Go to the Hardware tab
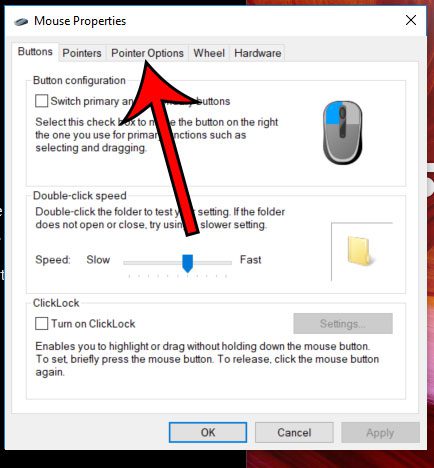Image resolution: width=434 pixels, height=468 pixels. (x=257, y=53)
